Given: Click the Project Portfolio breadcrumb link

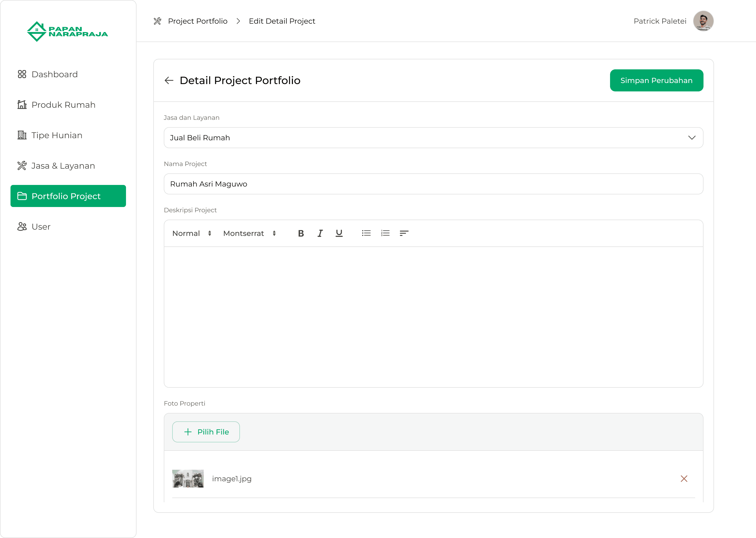Looking at the screenshot, I should point(198,21).
